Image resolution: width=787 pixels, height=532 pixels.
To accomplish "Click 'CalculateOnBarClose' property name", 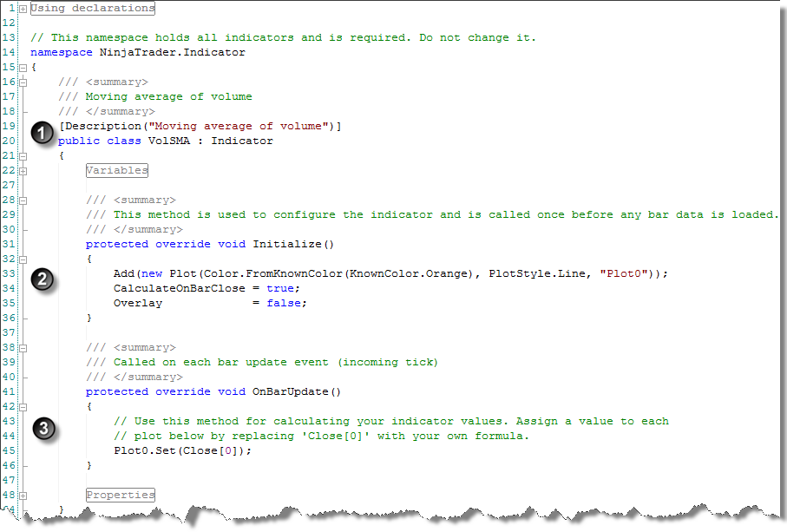I will point(180,289).
